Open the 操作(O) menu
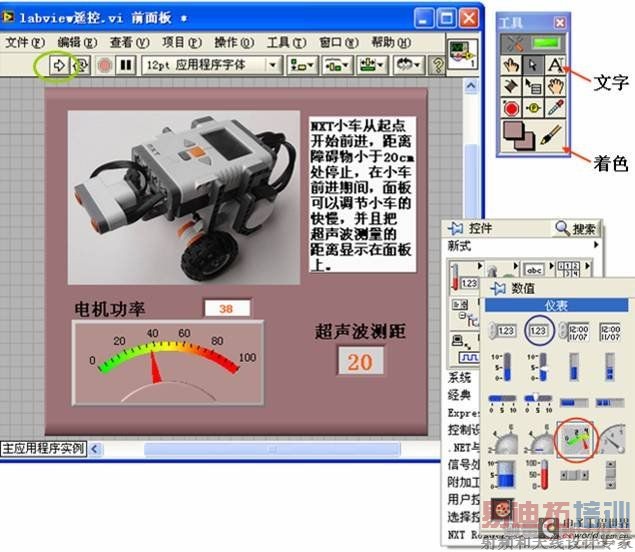 pyautogui.click(x=234, y=42)
